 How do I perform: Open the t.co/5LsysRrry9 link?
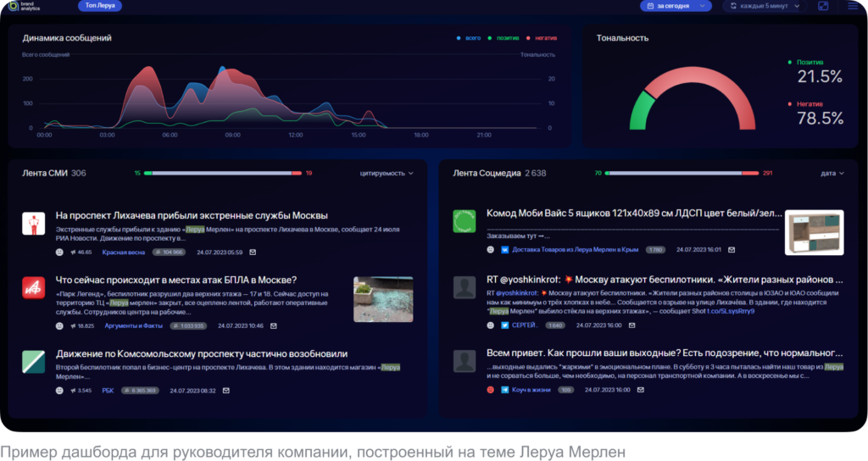click(731, 311)
